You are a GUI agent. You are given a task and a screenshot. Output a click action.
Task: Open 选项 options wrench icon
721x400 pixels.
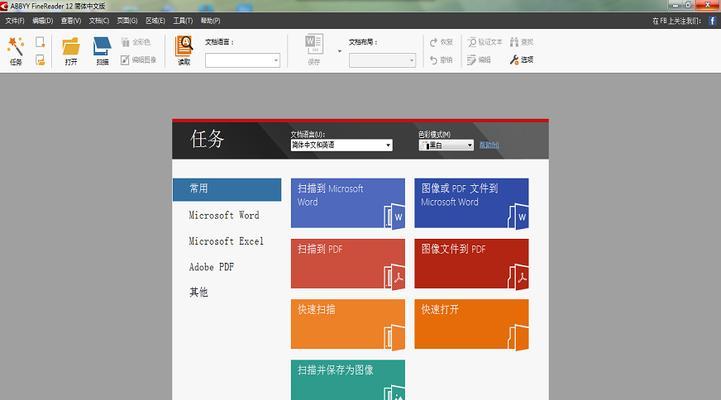coord(521,60)
